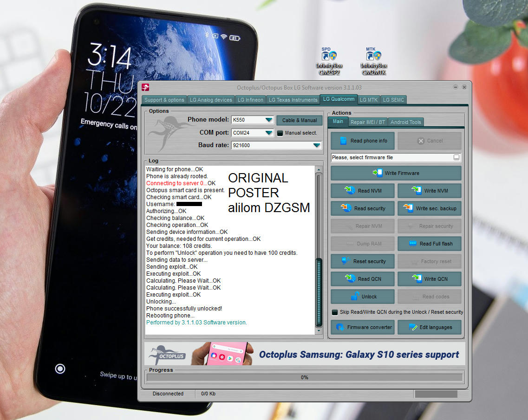The height and width of the screenshot is (420, 528).
Task: Click the Log vertical scrollbar thumb
Action: [x=319, y=291]
